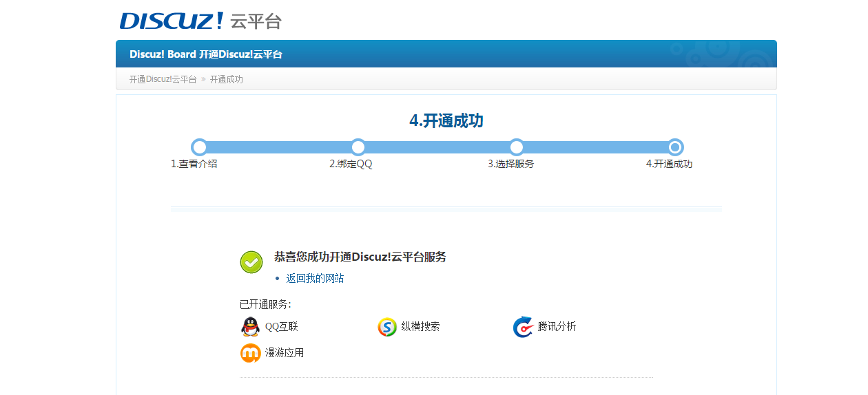Screen dimensions: 868x395
Task: Click the 漫游应用 service label
Action: (285, 353)
